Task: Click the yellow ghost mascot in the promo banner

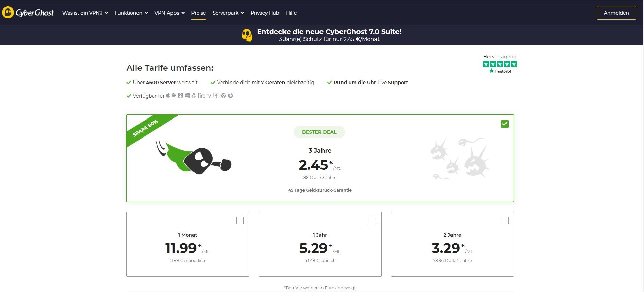Action: pos(247,35)
